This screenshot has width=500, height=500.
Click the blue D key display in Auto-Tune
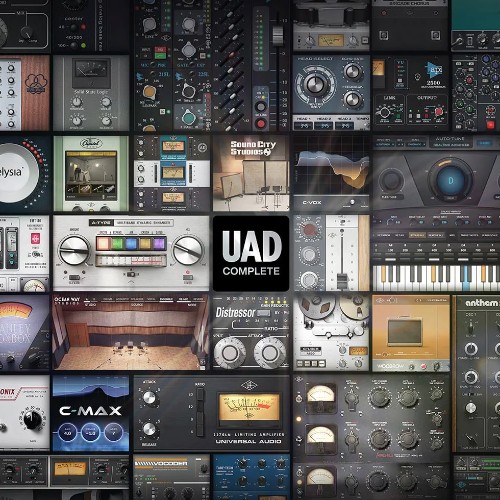pos(451,181)
